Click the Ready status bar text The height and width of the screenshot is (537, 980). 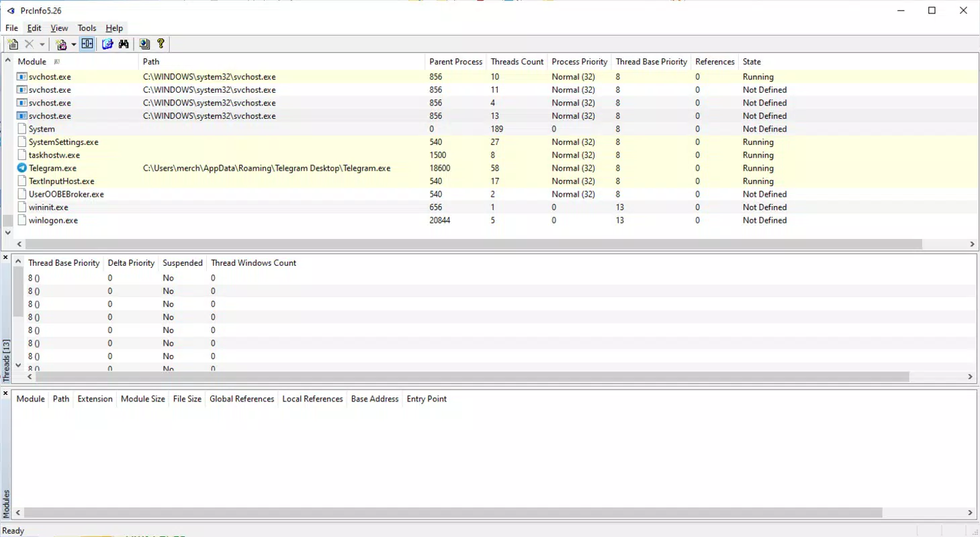(x=13, y=530)
